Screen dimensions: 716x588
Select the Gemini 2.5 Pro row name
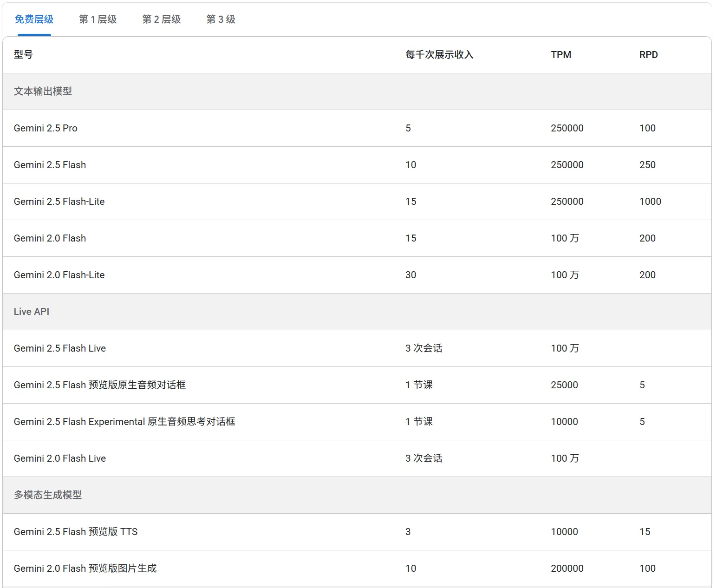coord(46,128)
